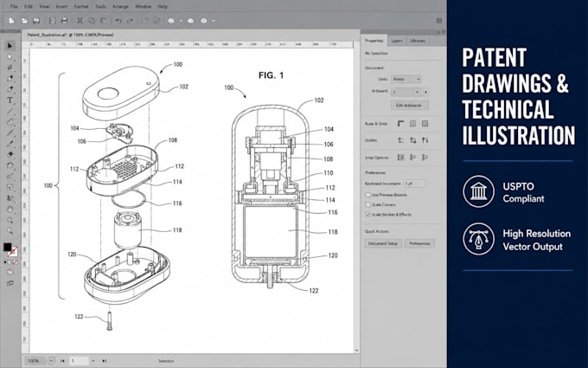Image resolution: width=588 pixels, height=368 pixels.
Task: Click first icon in Guides row
Action: point(401,140)
